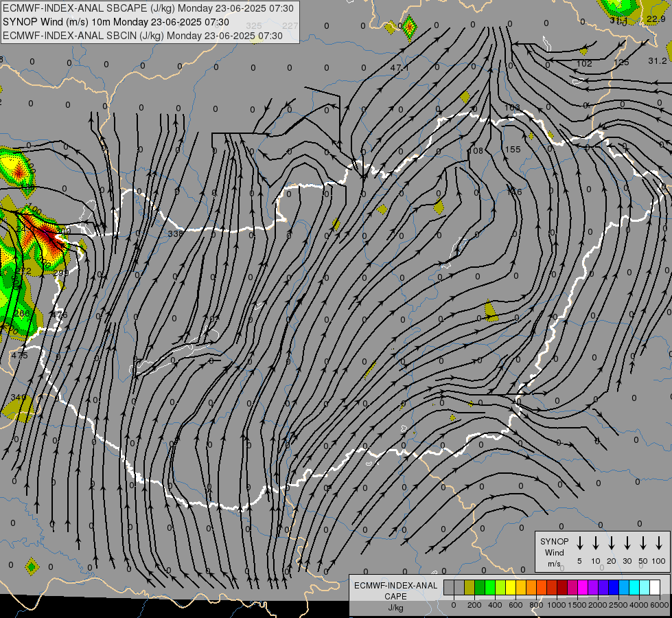Viewport: 672px width, 618px height.
Task: Click the '476' value on the map
Action: tap(59, 314)
